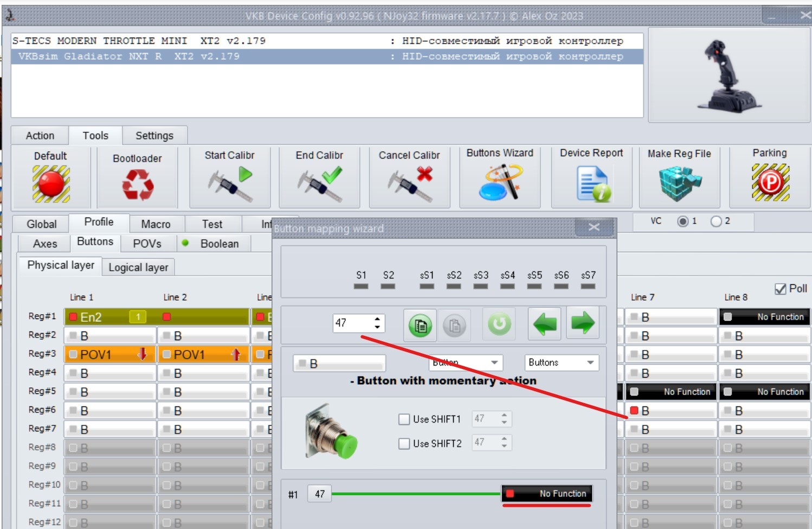This screenshot has width=812, height=529.
Task: Start calibration with the Start Calibr icon
Action: (x=230, y=184)
